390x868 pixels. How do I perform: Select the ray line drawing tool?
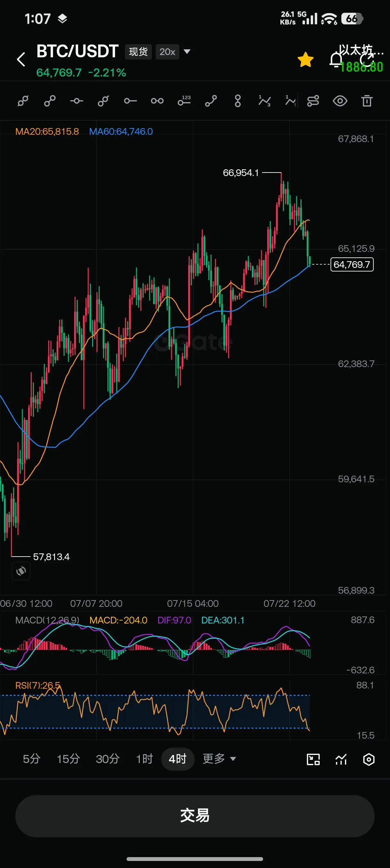(x=103, y=101)
